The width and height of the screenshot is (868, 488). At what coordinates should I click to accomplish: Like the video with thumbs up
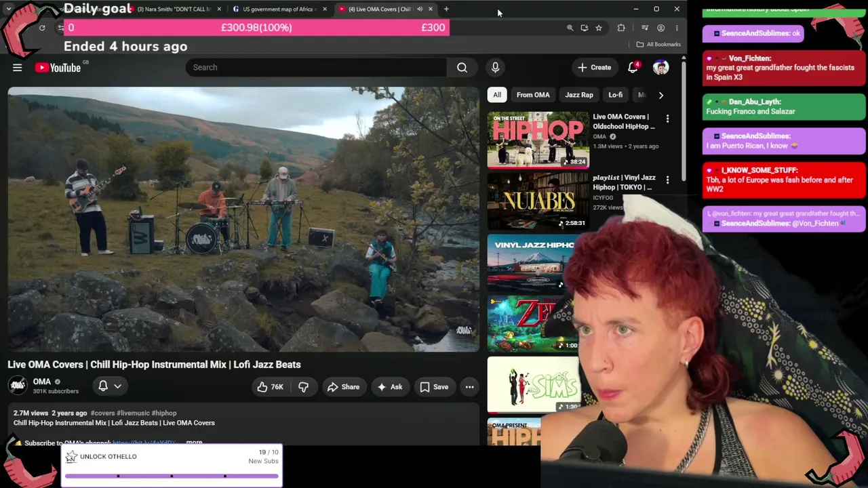click(x=269, y=386)
